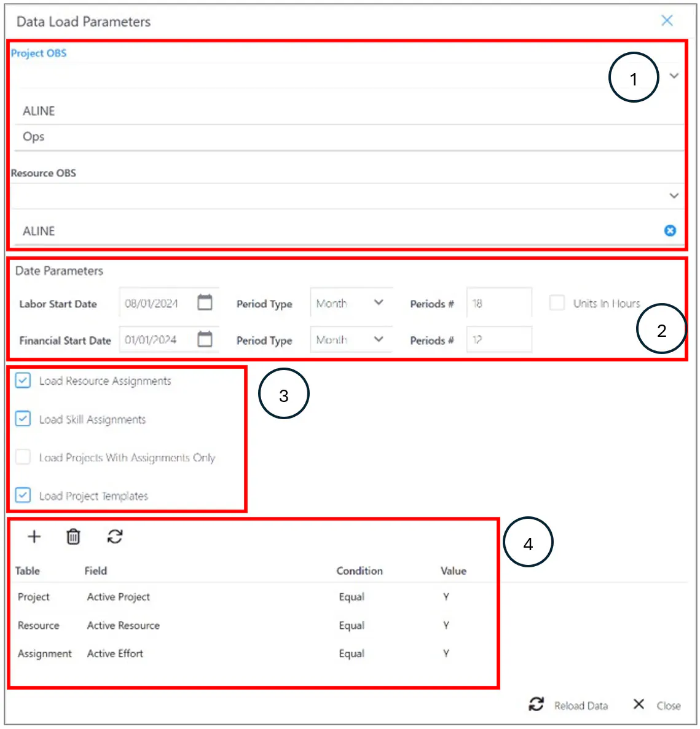Image resolution: width=700 pixels, height=729 pixels.
Task: Open Financial Period Type Month dropdown
Action: coord(351,340)
